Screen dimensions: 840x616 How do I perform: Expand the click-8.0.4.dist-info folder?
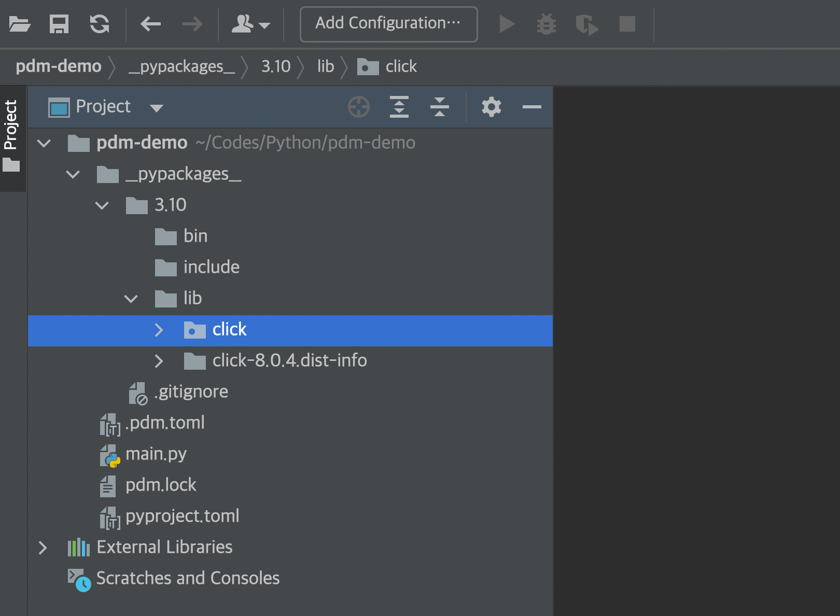tap(159, 361)
